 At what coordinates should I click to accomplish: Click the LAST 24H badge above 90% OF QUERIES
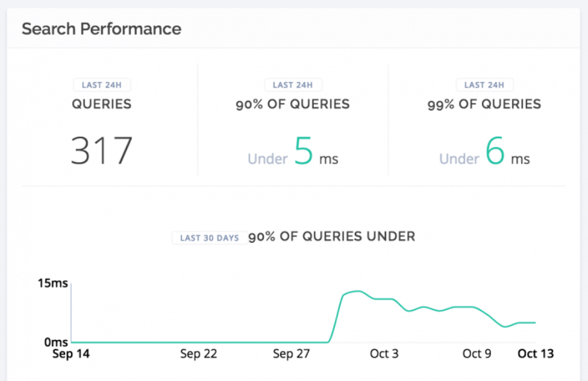293,85
